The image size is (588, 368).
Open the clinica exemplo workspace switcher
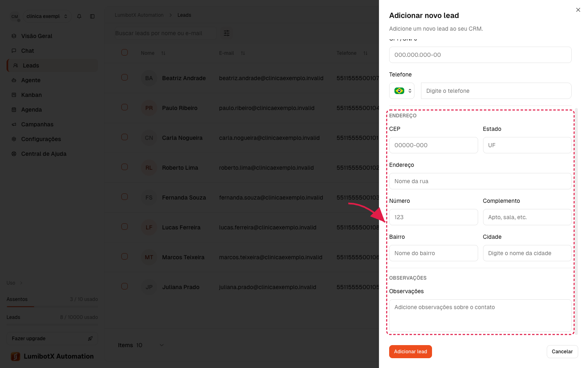tap(47, 16)
